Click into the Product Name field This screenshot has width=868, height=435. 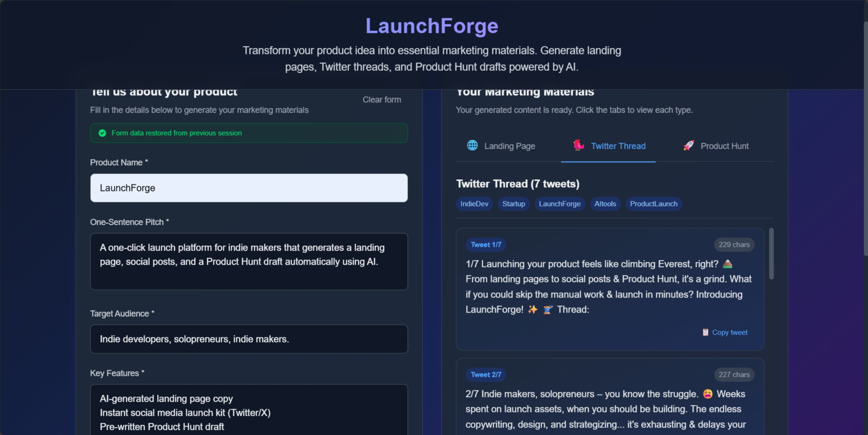249,188
